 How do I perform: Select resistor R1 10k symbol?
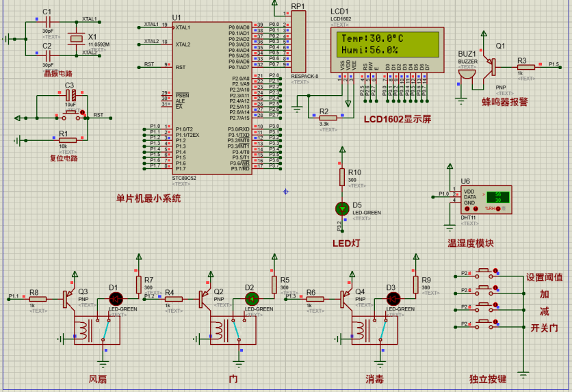pyautogui.click(x=68, y=140)
